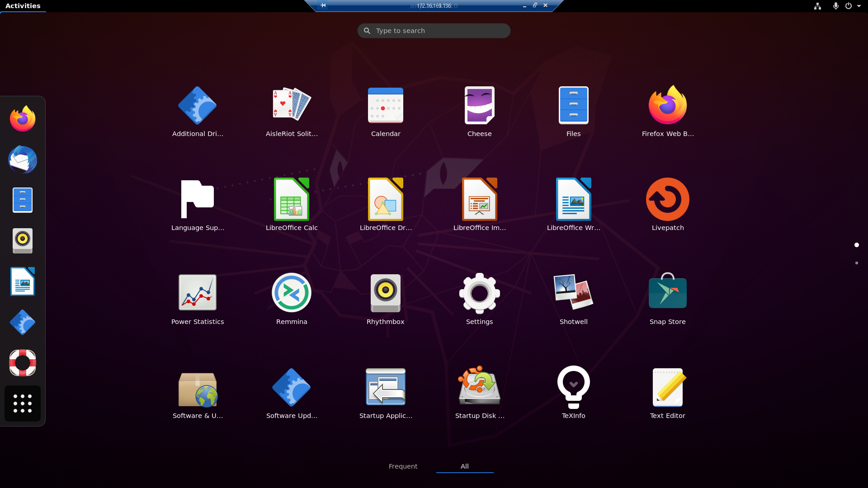Open Startup Applications
The height and width of the screenshot is (488, 868).
point(386,394)
